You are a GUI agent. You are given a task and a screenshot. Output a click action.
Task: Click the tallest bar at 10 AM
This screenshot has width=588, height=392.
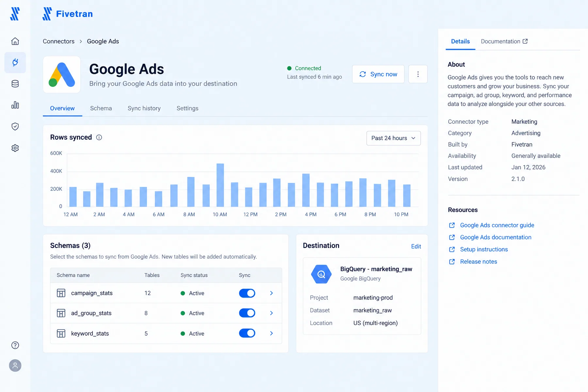[220, 185]
